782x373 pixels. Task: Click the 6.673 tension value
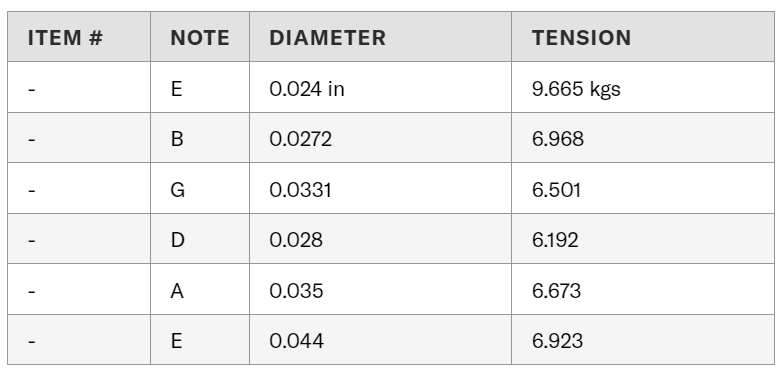click(556, 291)
